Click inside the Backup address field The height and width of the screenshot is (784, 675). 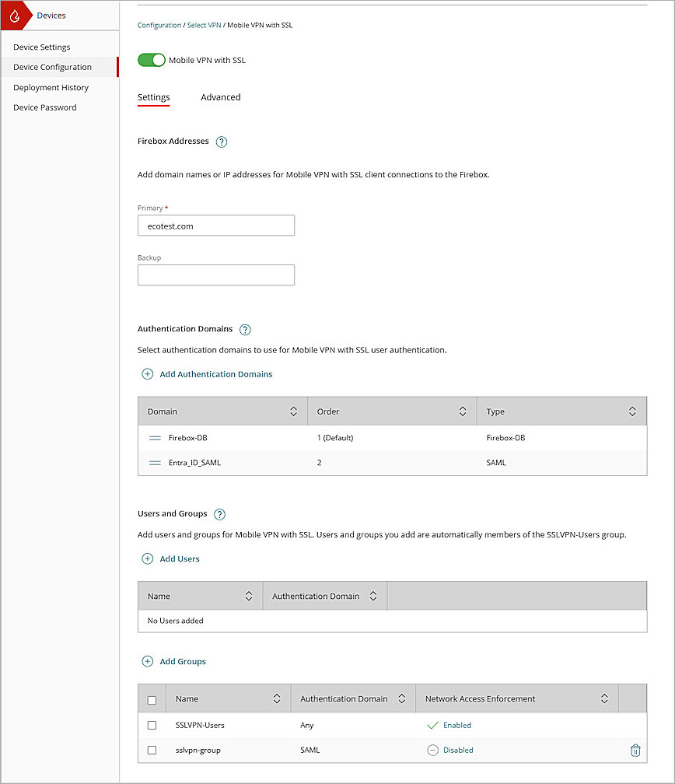point(216,275)
